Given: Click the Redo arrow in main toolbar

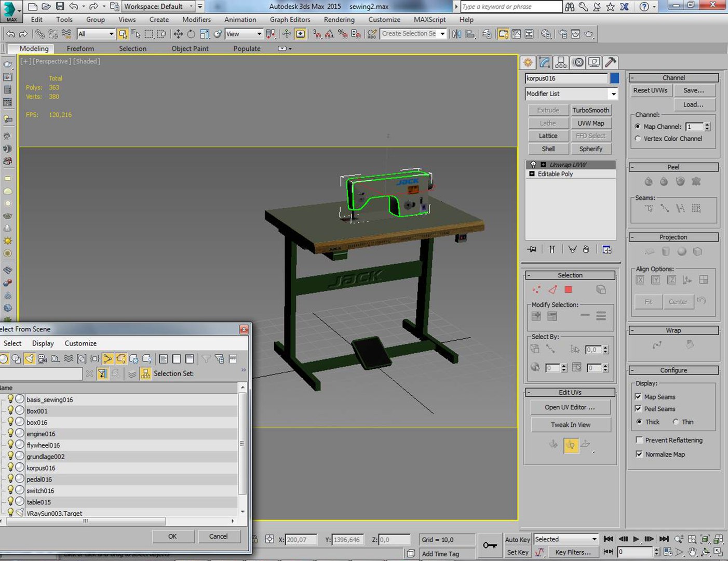Looking at the screenshot, I should point(23,34).
